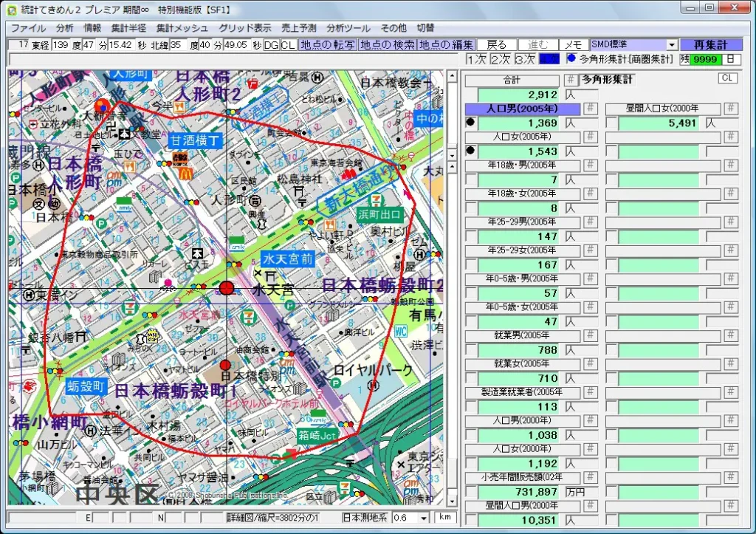Click the 地点の検索 button
Image resolution: width=756 pixels, height=534 pixels.
coord(387,45)
